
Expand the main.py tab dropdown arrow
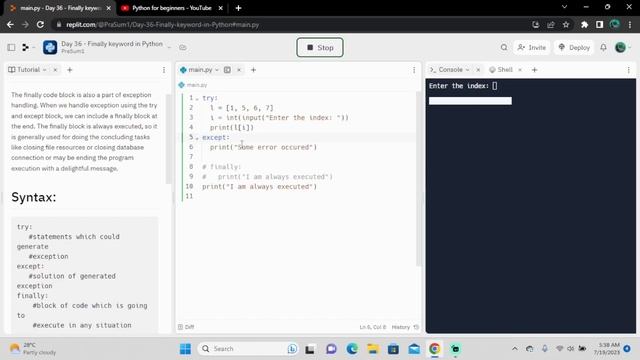pyautogui.click(x=217, y=70)
